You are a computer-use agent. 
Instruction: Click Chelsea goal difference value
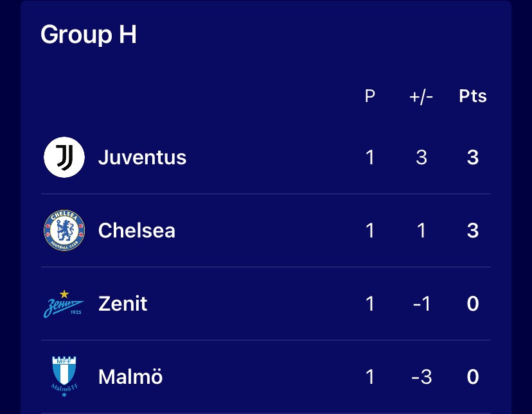[x=421, y=230]
